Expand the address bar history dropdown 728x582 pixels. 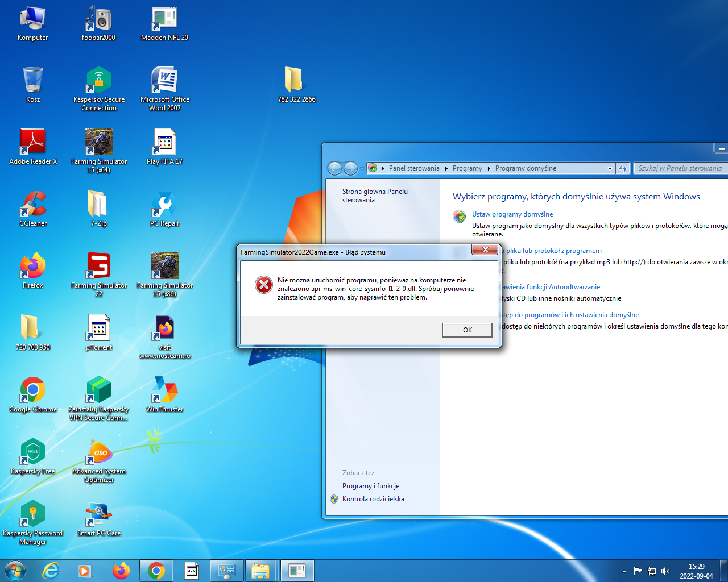pos(610,168)
